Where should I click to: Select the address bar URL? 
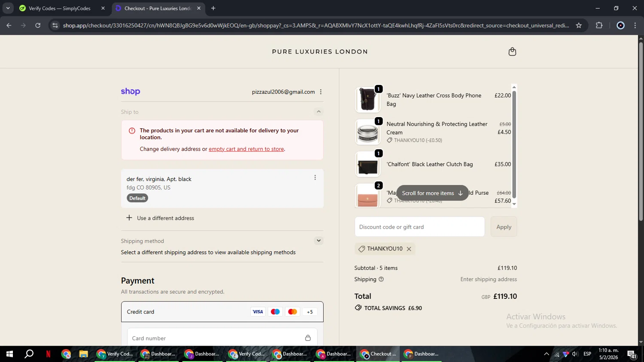click(x=316, y=25)
